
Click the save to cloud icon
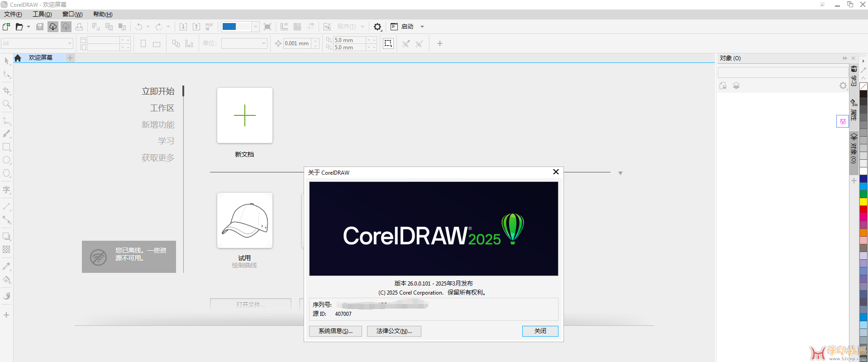click(66, 27)
